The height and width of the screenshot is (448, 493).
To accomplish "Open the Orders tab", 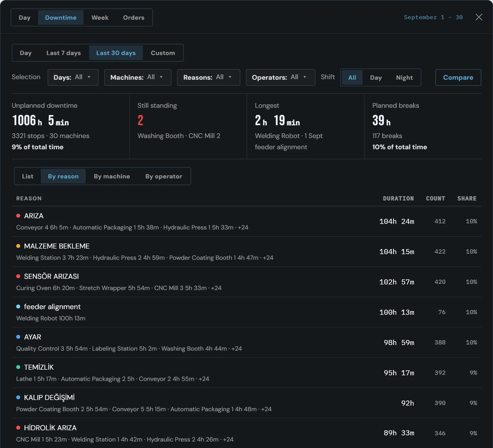I will (x=134, y=18).
